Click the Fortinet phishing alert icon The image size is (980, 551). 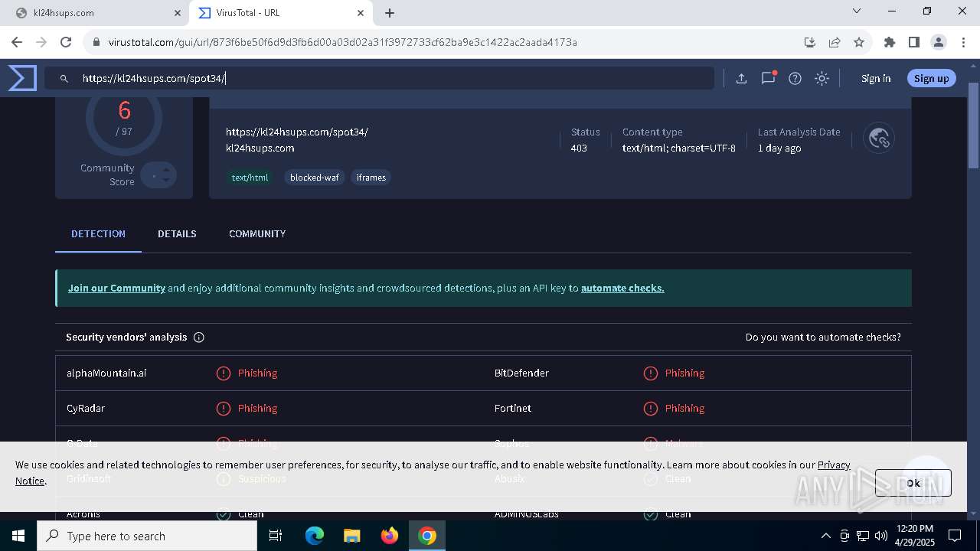tap(650, 409)
